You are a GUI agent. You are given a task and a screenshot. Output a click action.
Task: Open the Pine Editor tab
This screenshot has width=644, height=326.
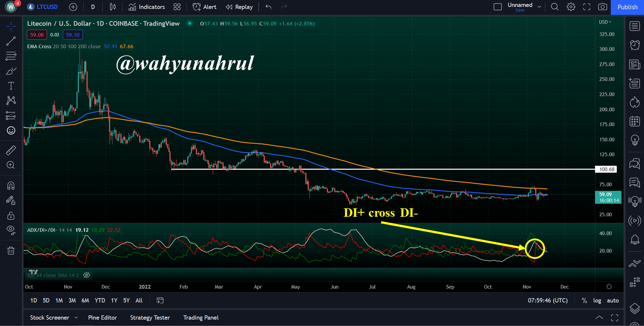[x=103, y=318]
